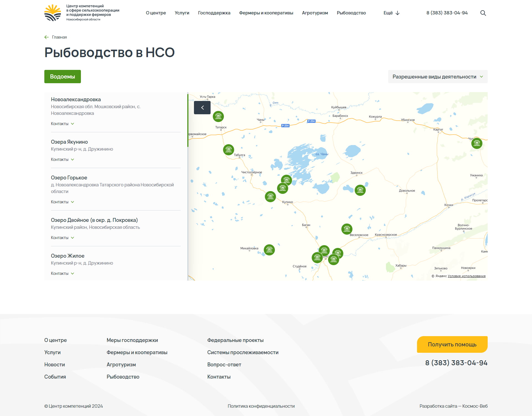Click the search magnifier icon in header
The image size is (532, 416).
point(483,13)
